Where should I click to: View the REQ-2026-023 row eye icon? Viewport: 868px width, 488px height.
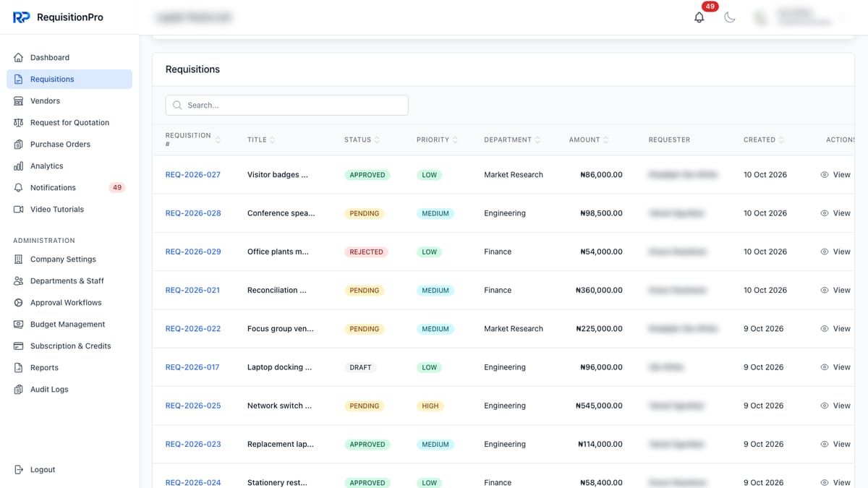tap(825, 445)
